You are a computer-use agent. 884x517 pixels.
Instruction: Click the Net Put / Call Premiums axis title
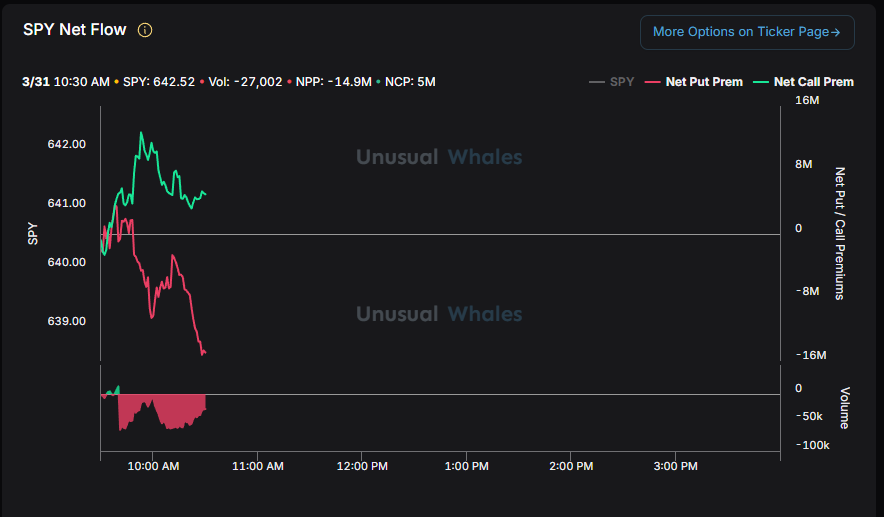tap(840, 233)
